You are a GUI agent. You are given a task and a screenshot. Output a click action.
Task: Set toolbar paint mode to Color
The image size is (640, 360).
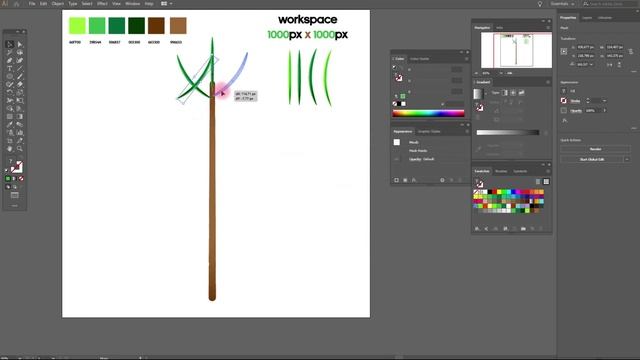coord(8,179)
